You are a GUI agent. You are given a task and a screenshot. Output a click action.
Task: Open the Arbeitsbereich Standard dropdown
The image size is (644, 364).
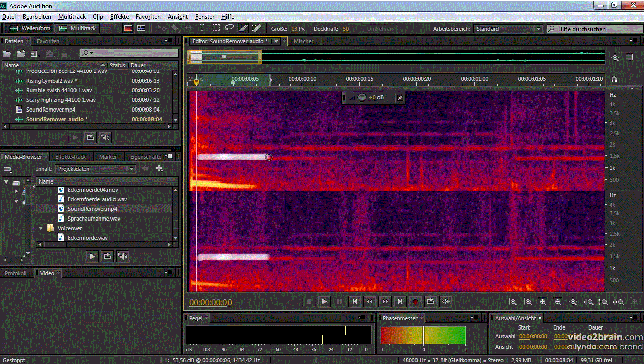508,29
